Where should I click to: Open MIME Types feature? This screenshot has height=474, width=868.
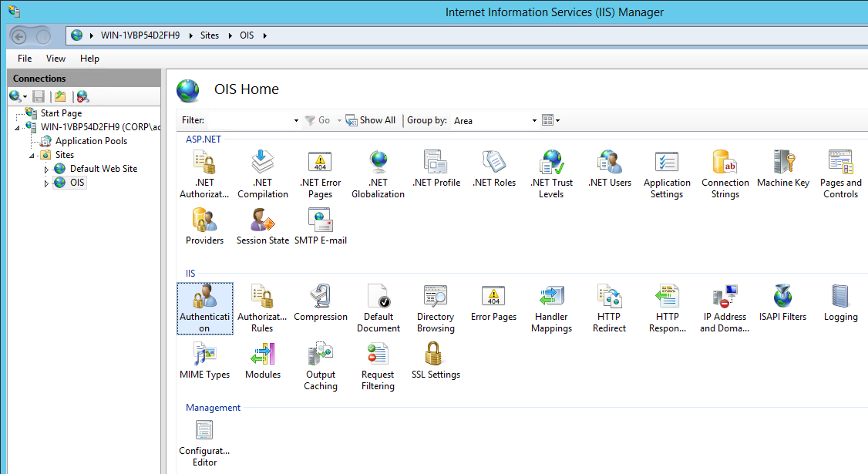pos(204,361)
